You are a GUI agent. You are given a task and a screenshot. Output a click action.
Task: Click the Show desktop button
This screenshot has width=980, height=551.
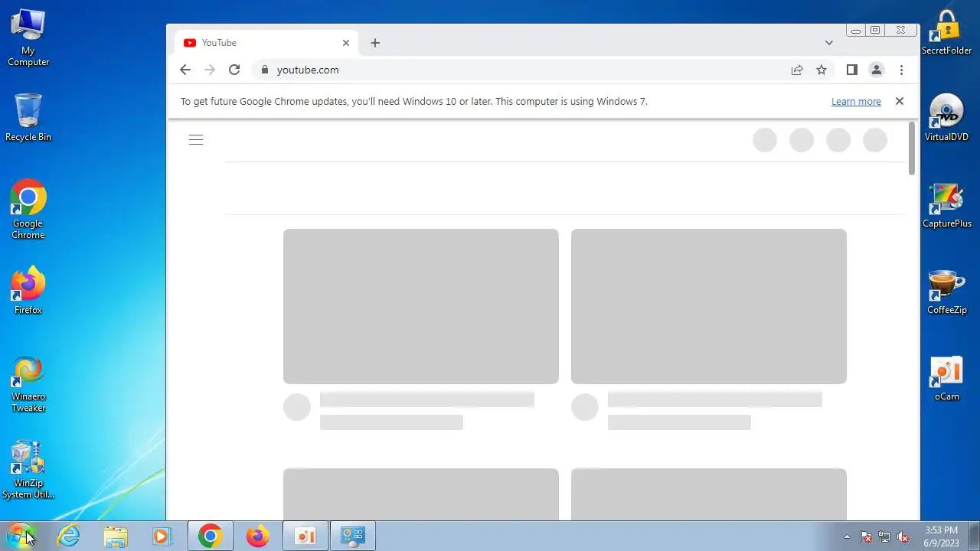point(974,536)
